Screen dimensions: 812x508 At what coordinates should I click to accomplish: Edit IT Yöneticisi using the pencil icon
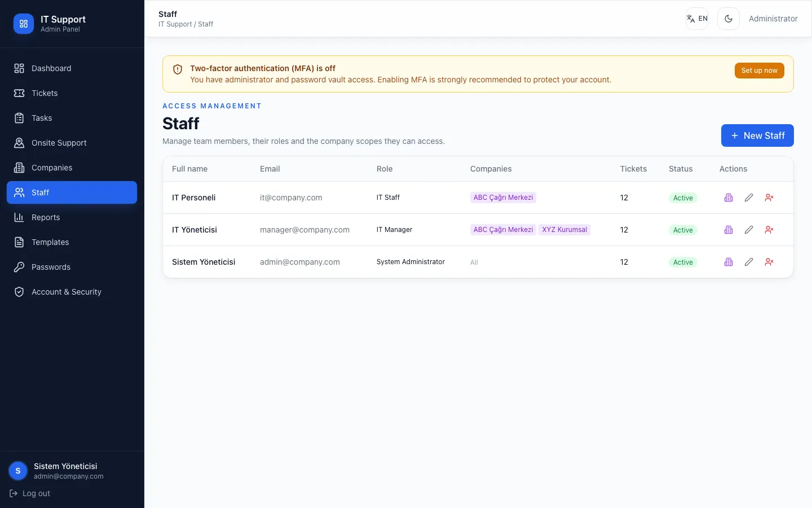pos(749,230)
